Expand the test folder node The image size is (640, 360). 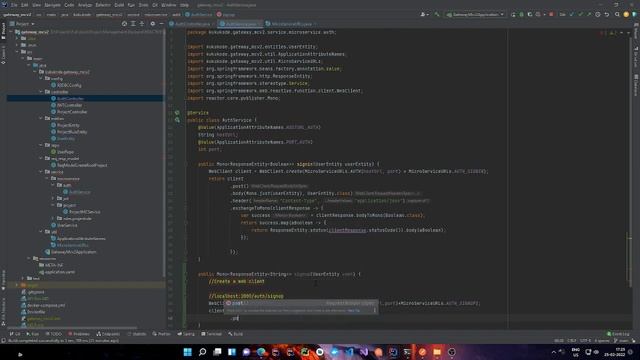(x=23, y=278)
